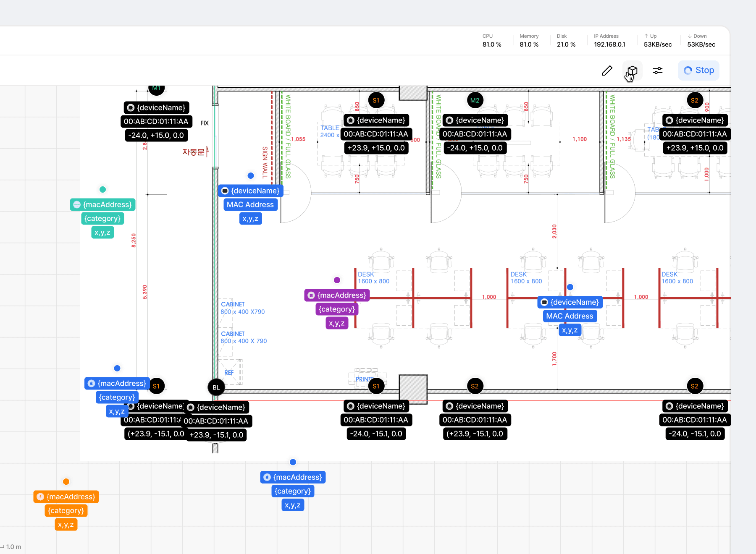Click the 1.0 m scale indicator
This screenshot has width=756, height=554.
(11, 547)
